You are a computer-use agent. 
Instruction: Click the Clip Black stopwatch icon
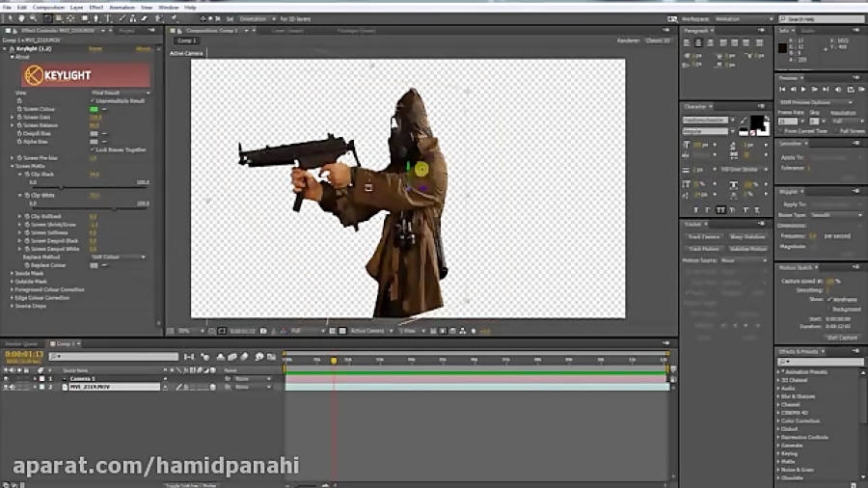27,175
